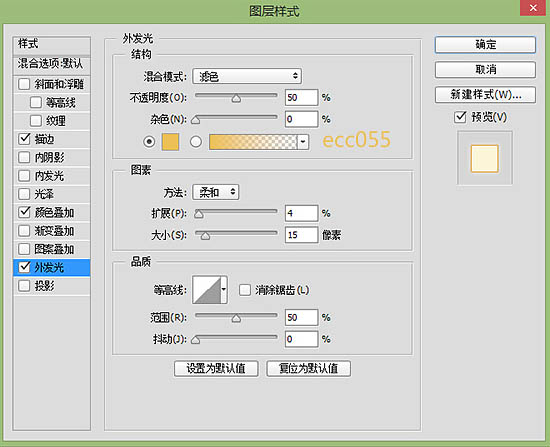
Task: Click the 新建样式(W)... button
Action: [485, 94]
